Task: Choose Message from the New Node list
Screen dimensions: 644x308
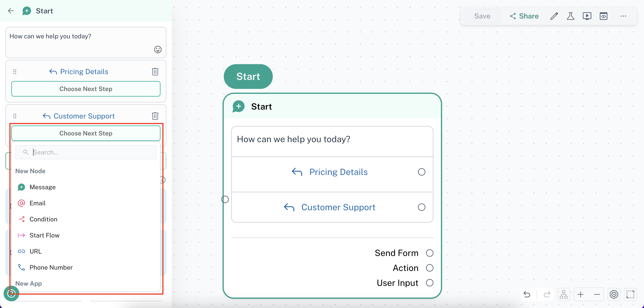Action: (x=42, y=187)
